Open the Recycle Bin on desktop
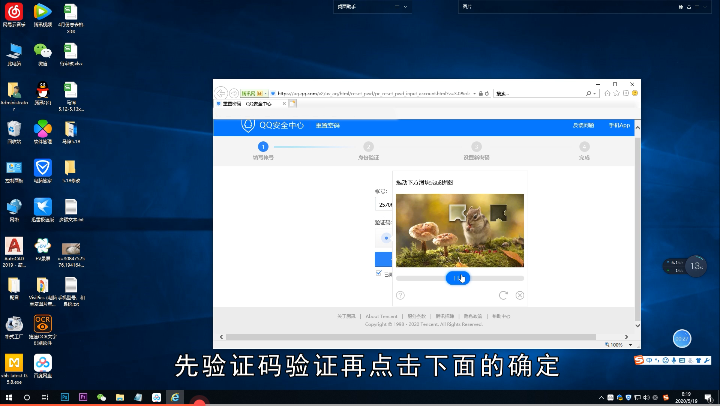 (14, 129)
